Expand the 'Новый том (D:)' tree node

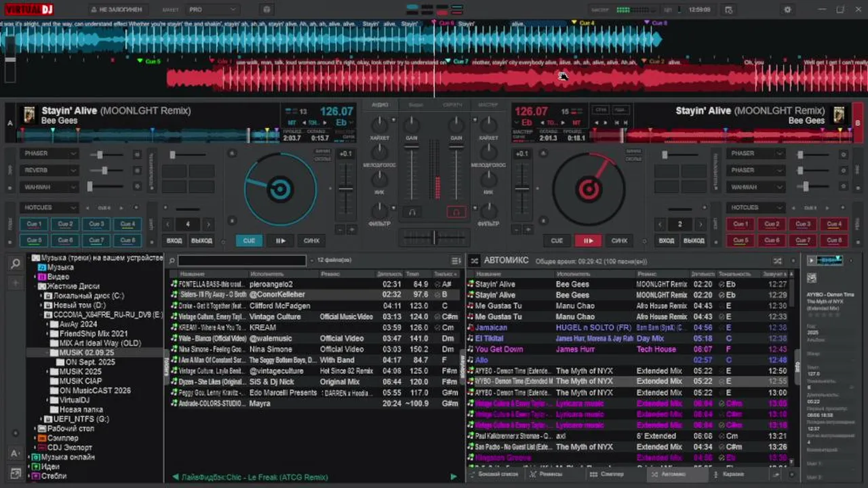point(40,306)
